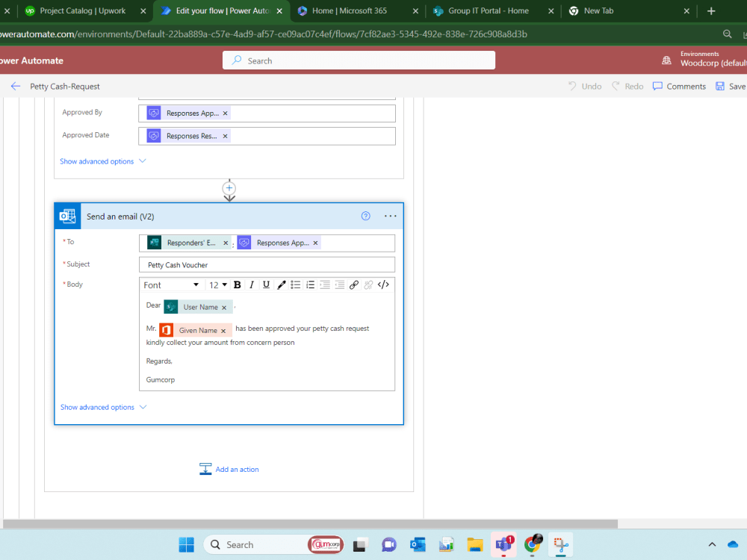747x560 pixels.
Task: Remove Given Name token from body
Action: [223, 331]
